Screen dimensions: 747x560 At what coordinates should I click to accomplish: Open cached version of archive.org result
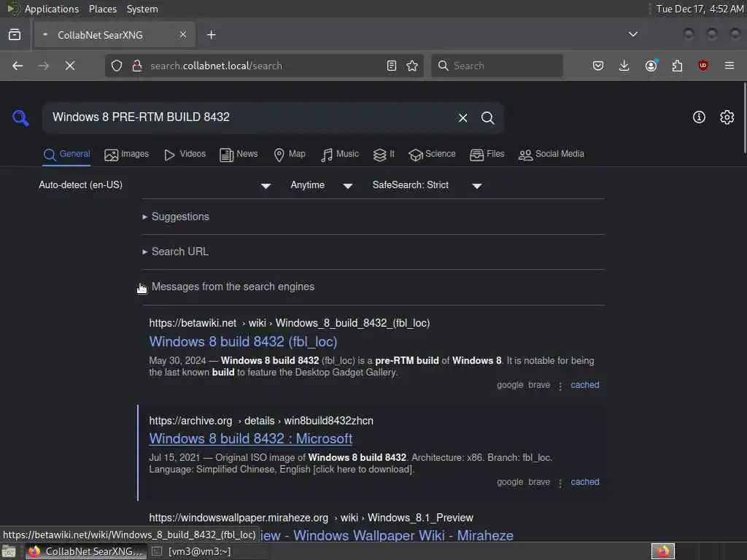[x=585, y=482]
